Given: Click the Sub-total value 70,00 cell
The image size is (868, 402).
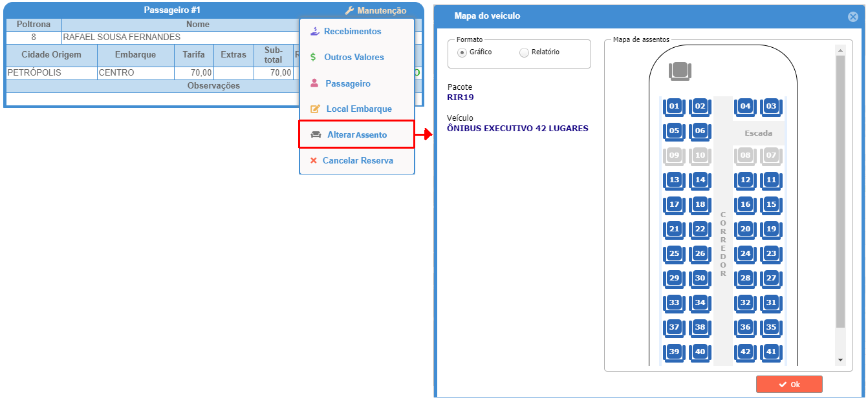Looking at the screenshot, I should pyautogui.click(x=273, y=73).
